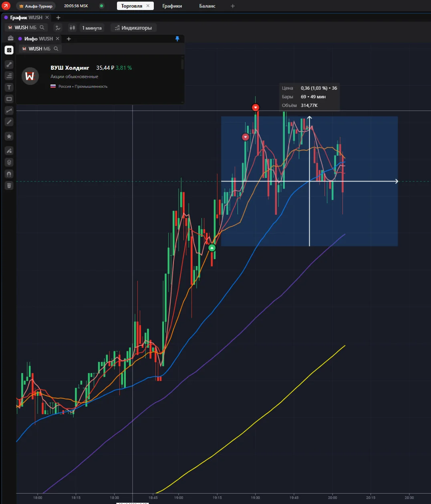
Task: Click the green connection status indicator
Action: 101,6
